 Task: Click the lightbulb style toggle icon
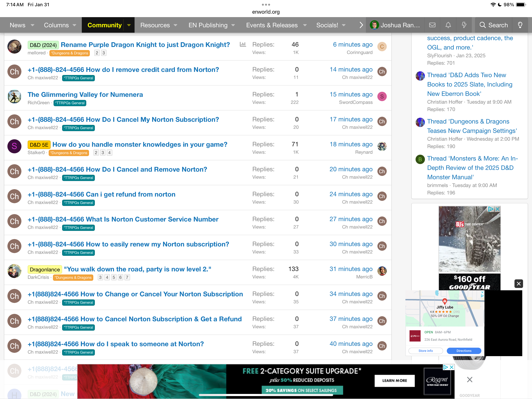(520, 25)
